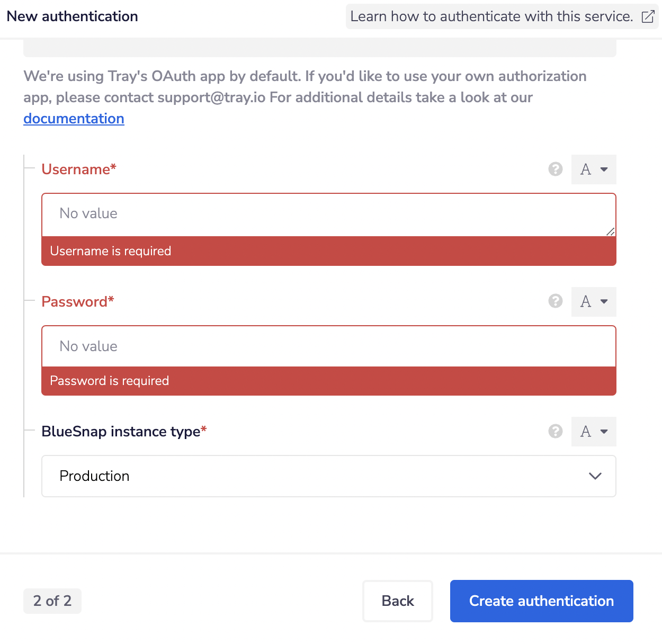Click the Back button
Screen dimensions: 662x644
point(397,601)
